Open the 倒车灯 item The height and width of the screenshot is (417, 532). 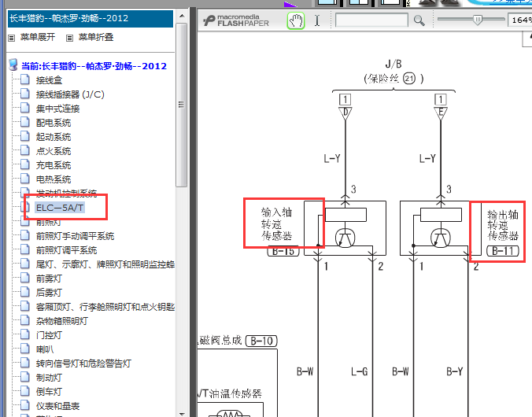click(49, 392)
